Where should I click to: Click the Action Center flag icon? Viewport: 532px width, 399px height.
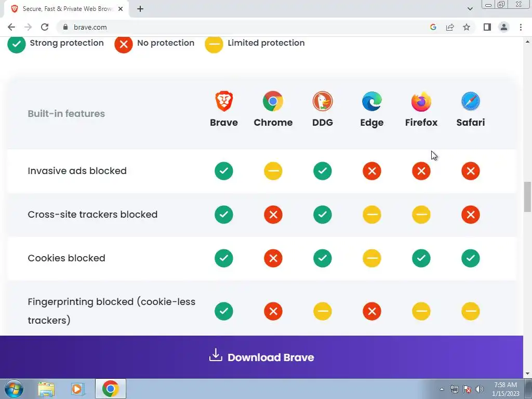(x=467, y=389)
